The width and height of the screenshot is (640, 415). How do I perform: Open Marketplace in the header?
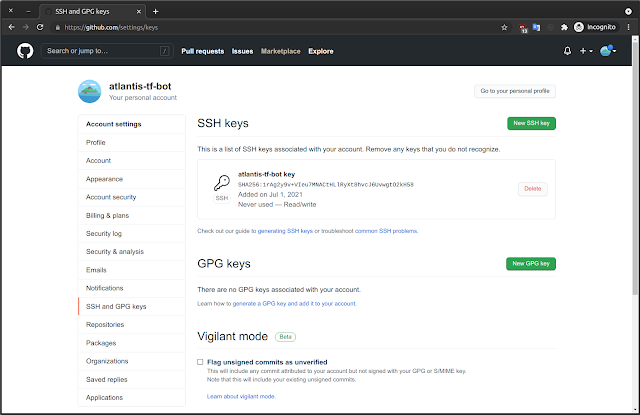pos(281,51)
